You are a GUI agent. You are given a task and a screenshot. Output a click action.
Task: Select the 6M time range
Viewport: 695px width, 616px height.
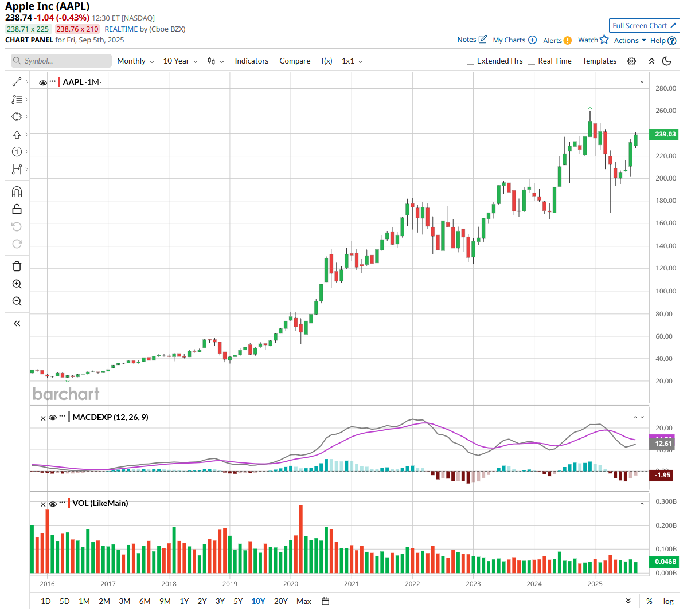(145, 601)
